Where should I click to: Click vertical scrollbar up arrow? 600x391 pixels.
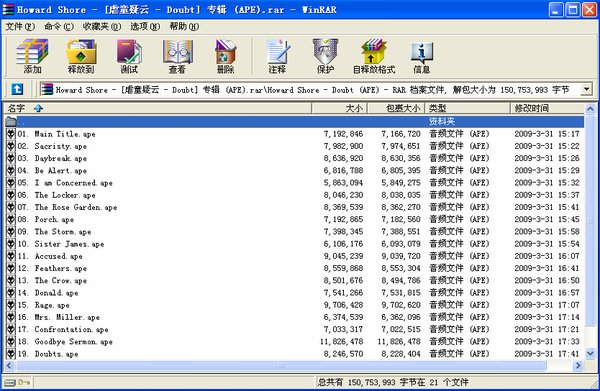(590, 109)
